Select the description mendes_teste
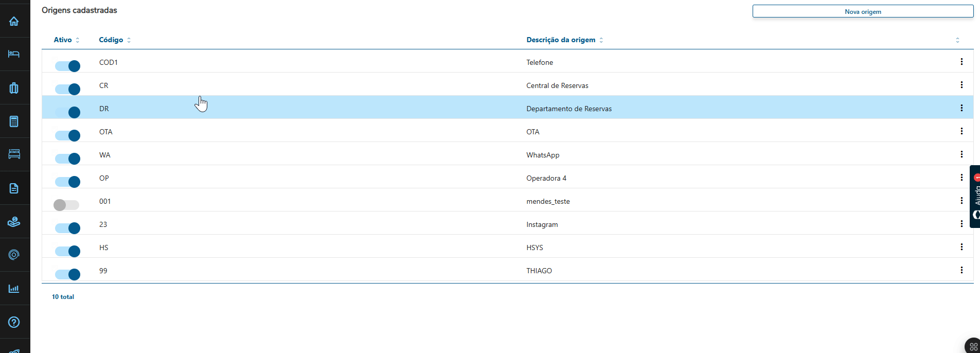Screen dimensions: 980x353 click(548, 201)
